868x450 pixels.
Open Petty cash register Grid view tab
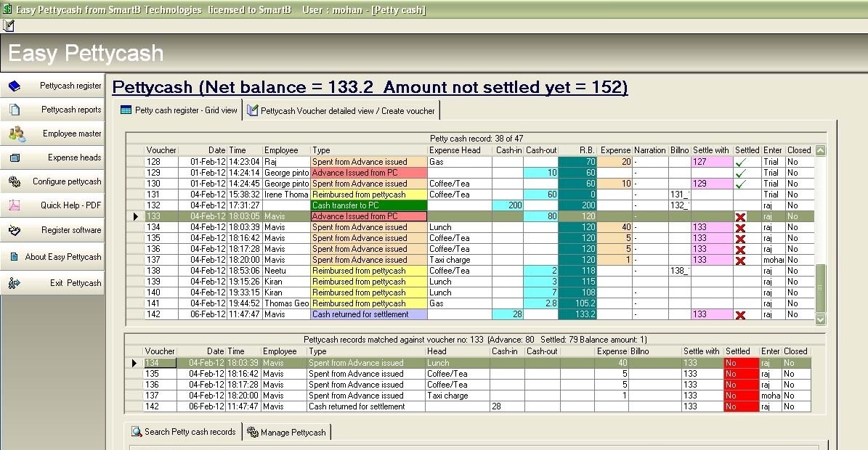pyautogui.click(x=179, y=110)
